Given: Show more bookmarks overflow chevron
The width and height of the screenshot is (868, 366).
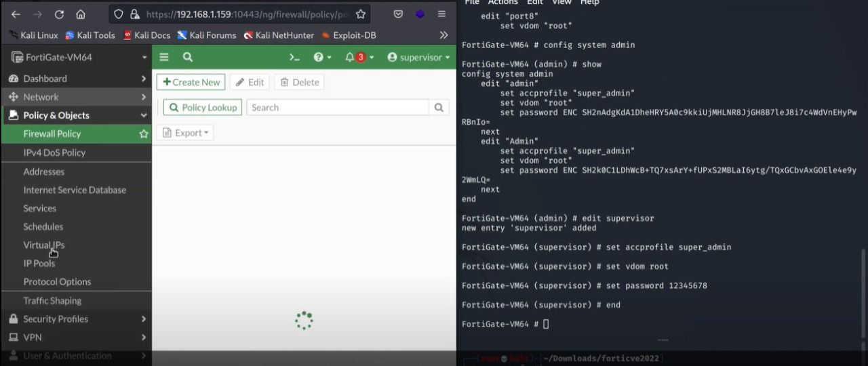Looking at the screenshot, I should [x=443, y=35].
